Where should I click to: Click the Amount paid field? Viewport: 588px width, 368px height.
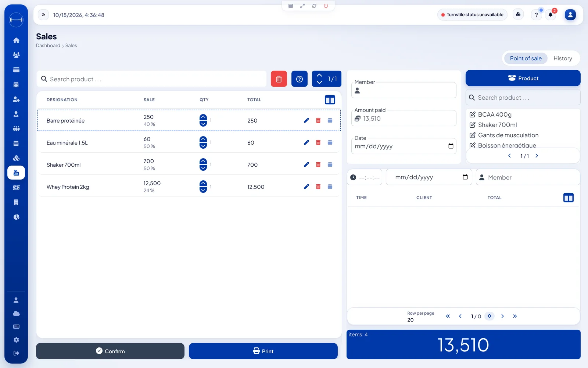pyautogui.click(x=404, y=118)
